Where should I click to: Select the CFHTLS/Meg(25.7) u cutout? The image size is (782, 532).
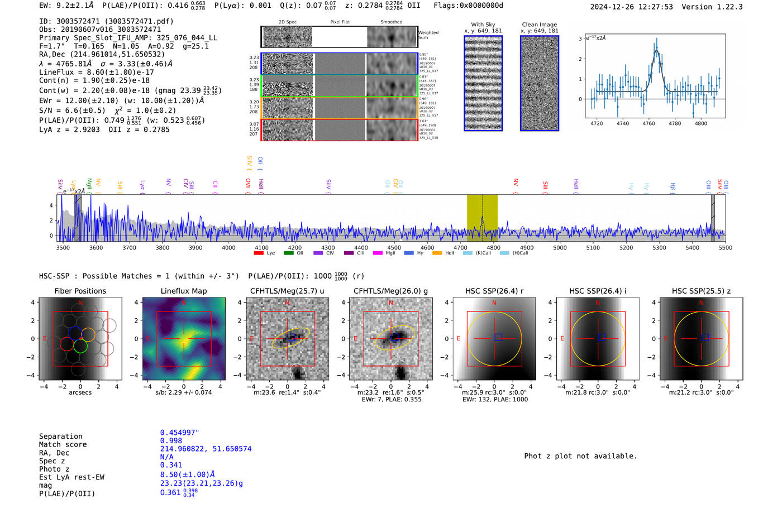288,338
